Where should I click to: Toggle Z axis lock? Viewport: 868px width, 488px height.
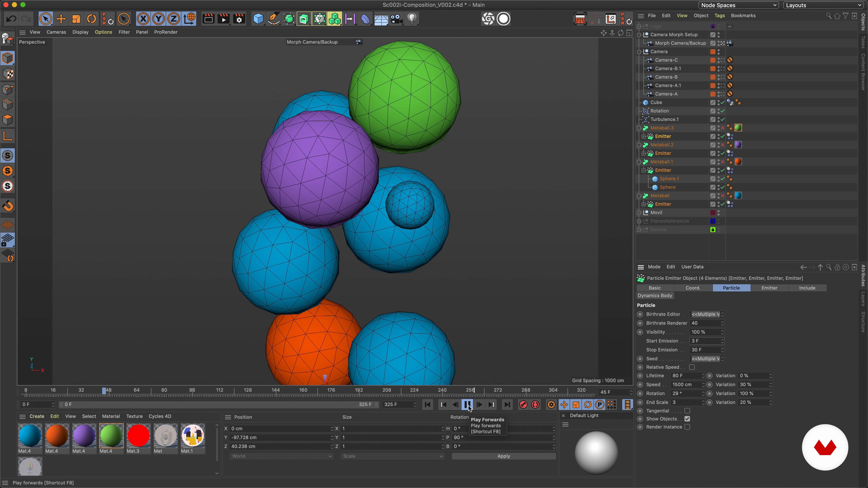pyautogui.click(x=174, y=19)
